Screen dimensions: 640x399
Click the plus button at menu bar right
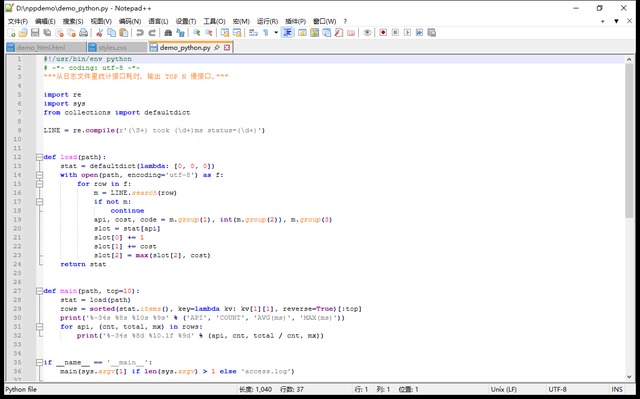[602, 21]
